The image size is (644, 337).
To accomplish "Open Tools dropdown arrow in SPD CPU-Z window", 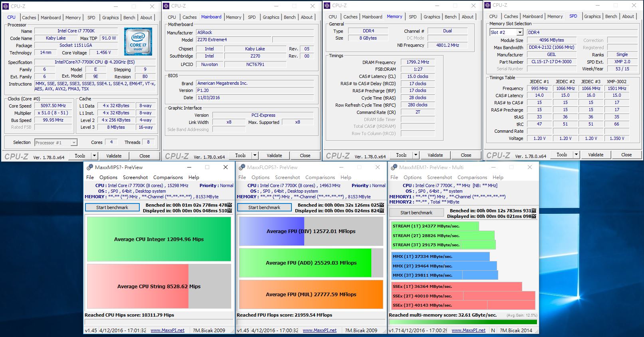I will coord(576,155).
